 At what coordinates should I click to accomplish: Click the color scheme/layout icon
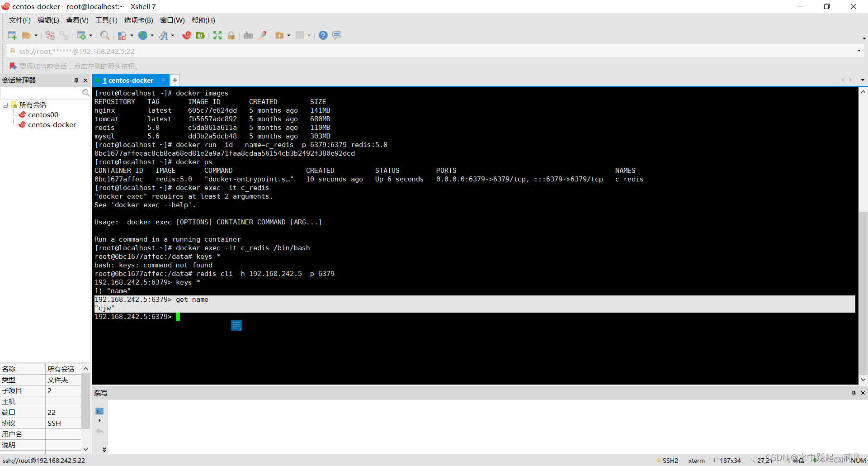point(122,35)
